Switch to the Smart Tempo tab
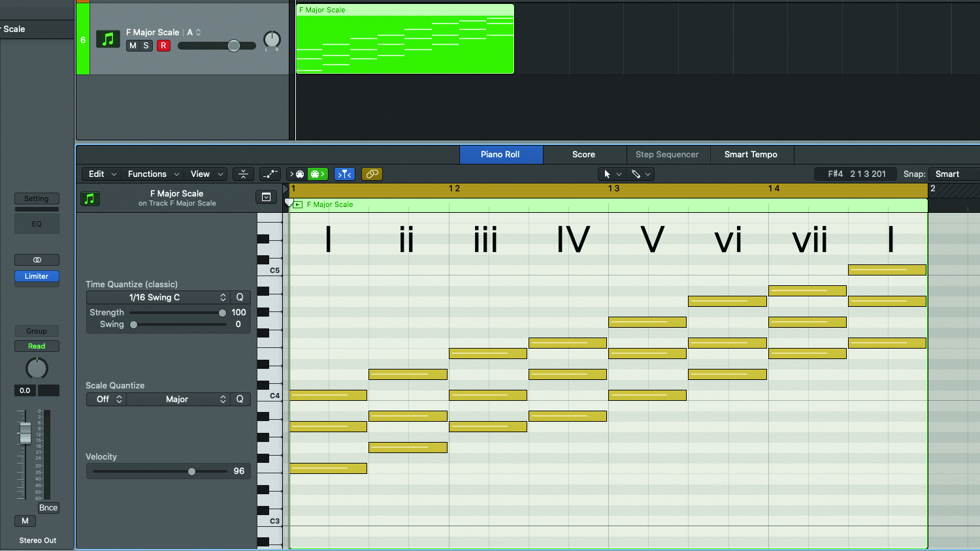The width and height of the screenshot is (980, 551). (x=751, y=154)
